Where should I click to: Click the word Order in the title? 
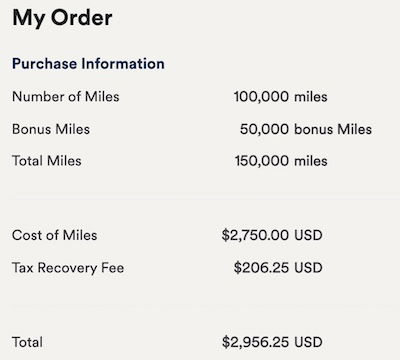pos(82,17)
